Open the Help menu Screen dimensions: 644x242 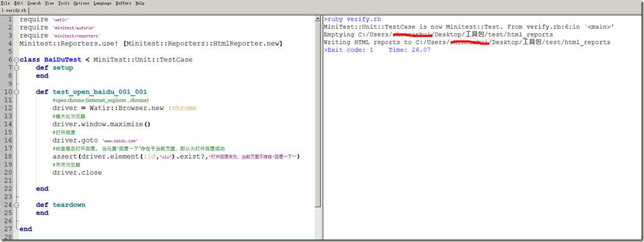click(x=140, y=3)
